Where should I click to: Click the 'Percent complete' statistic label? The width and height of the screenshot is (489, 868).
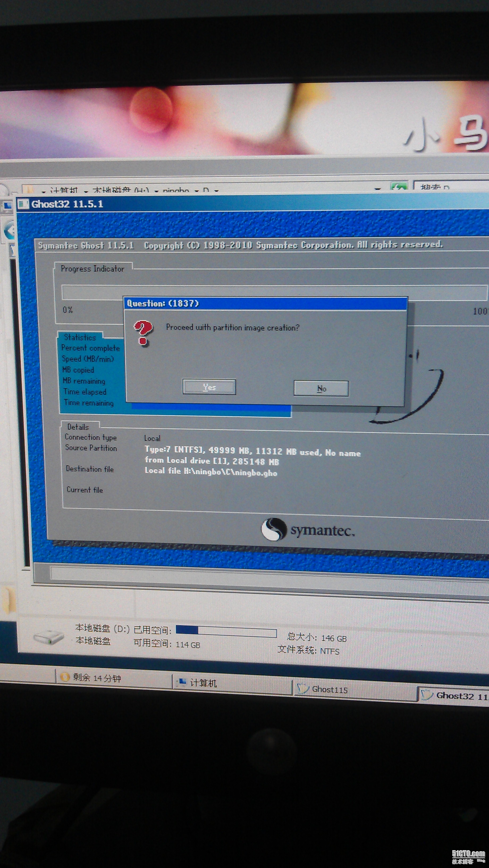pyautogui.click(x=90, y=348)
